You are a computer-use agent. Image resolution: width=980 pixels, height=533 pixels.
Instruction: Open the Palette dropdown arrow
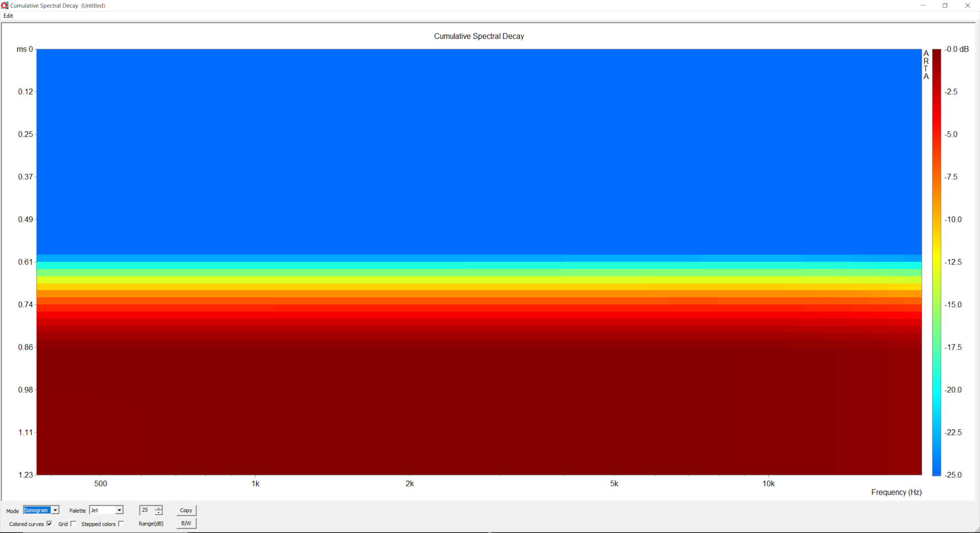(119, 510)
